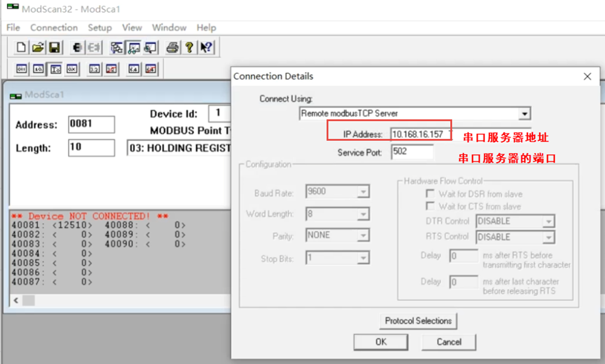Open the Word Length dropdown

363,214
